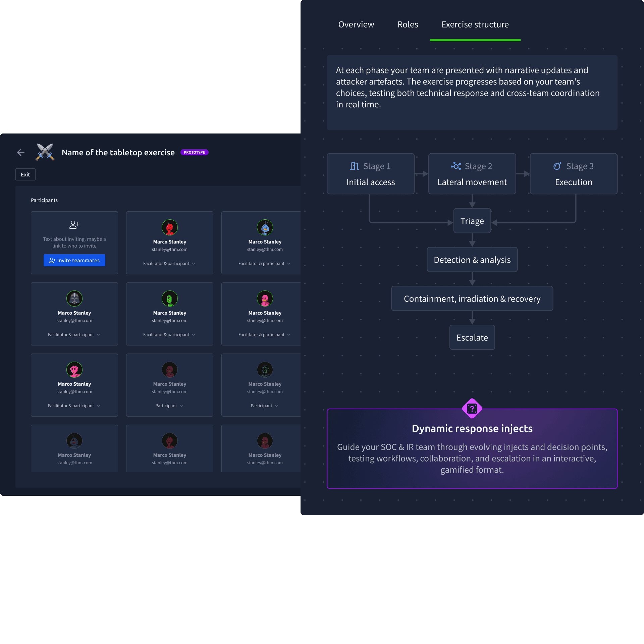Expand the role dropdown under Vader avatar
Image resolution: width=644 pixels, height=644 pixels.
pyautogui.click(x=74, y=335)
